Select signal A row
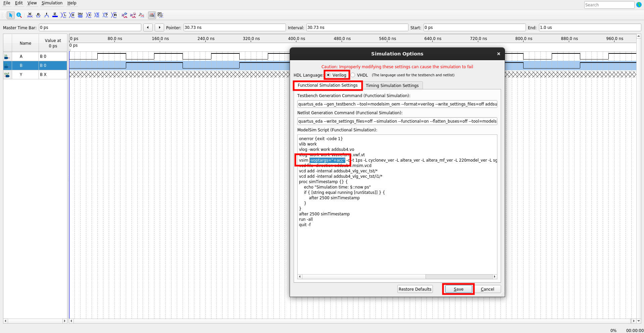The image size is (644, 333). pyautogui.click(x=35, y=56)
